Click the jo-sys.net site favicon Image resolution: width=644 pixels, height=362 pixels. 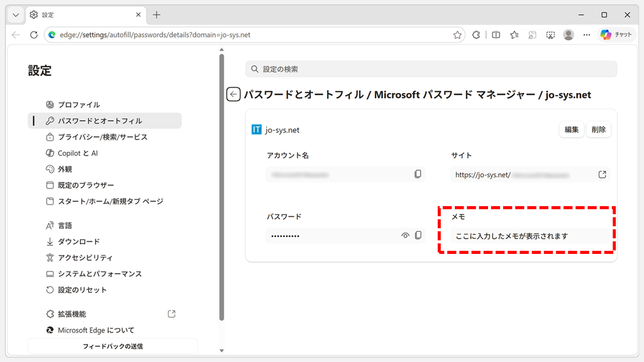[257, 129]
